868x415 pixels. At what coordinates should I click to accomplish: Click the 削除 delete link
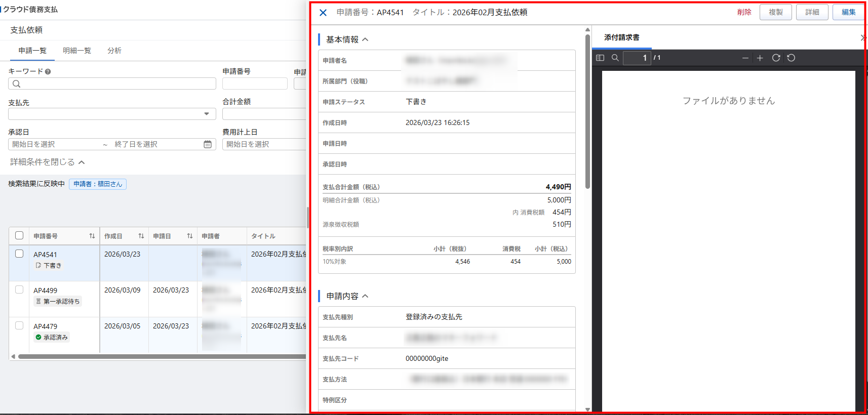point(744,12)
